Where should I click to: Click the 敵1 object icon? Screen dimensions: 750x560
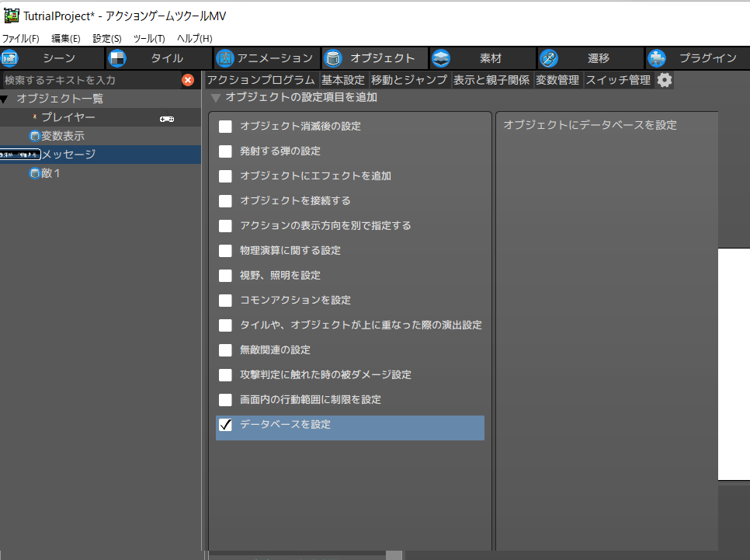pos(34,173)
